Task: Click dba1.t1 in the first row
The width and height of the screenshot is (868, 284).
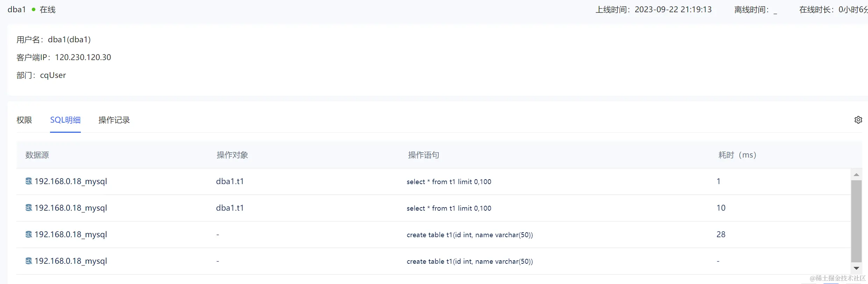Action: [230, 181]
